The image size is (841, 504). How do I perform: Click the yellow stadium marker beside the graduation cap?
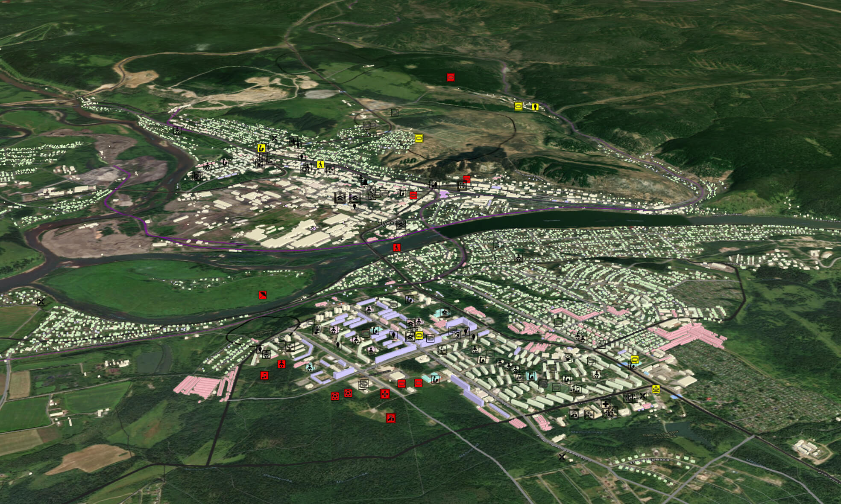tap(419, 336)
